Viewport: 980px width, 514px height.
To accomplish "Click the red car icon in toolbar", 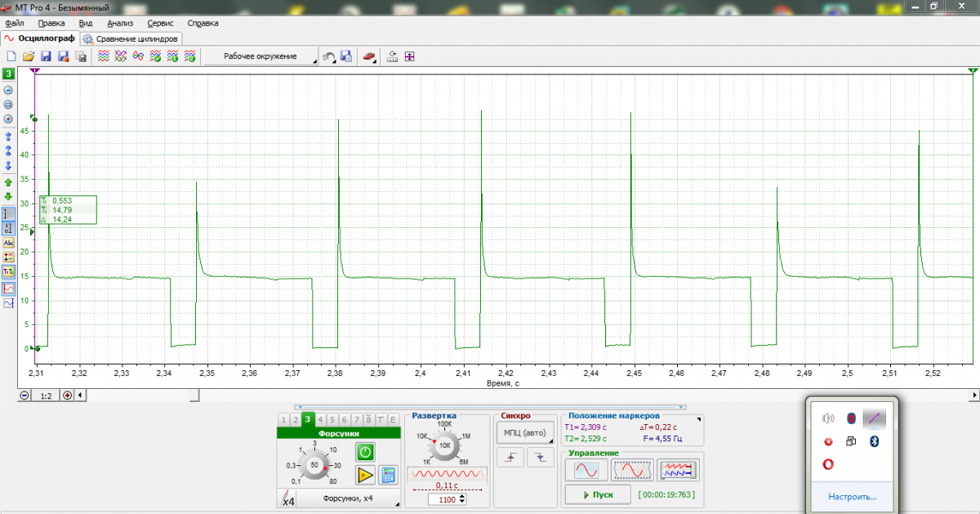I will [x=369, y=56].
